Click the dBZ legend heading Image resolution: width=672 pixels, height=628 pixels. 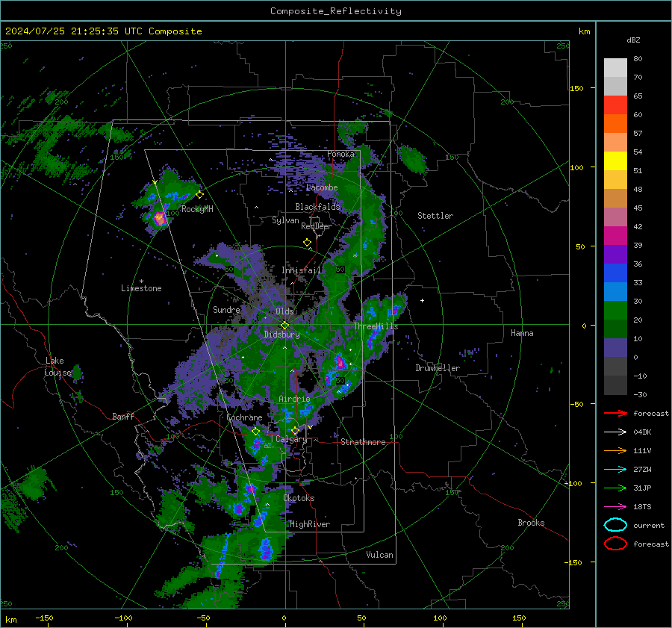pos(633,40)
